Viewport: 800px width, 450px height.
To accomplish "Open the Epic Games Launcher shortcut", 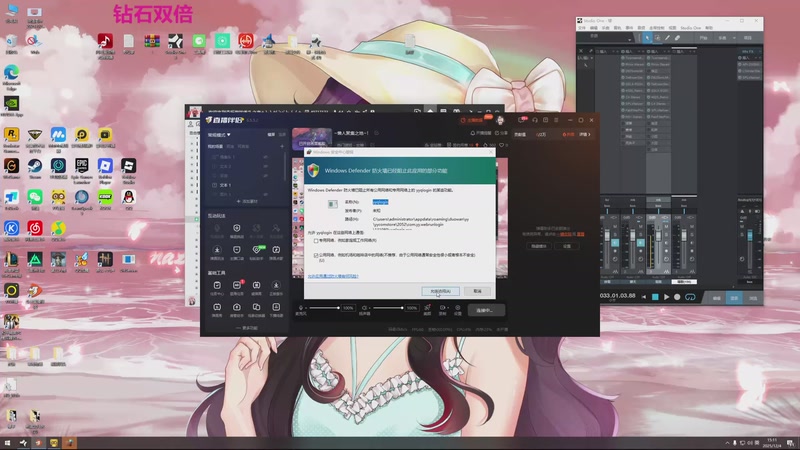I will click(x=82, y=169).
